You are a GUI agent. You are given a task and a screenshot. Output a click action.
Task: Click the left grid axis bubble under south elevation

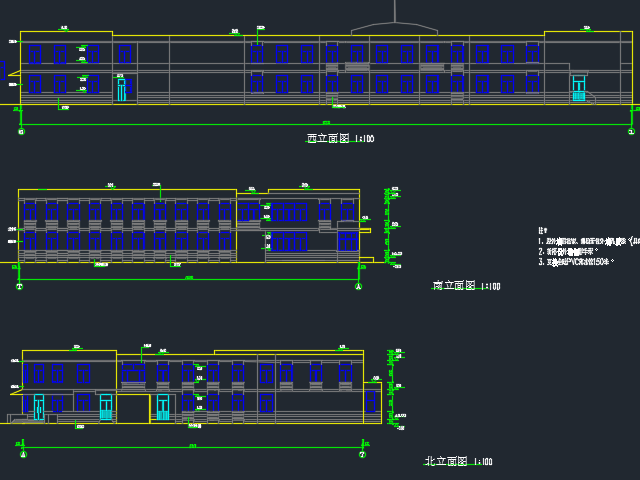click(x=21, y=286)
